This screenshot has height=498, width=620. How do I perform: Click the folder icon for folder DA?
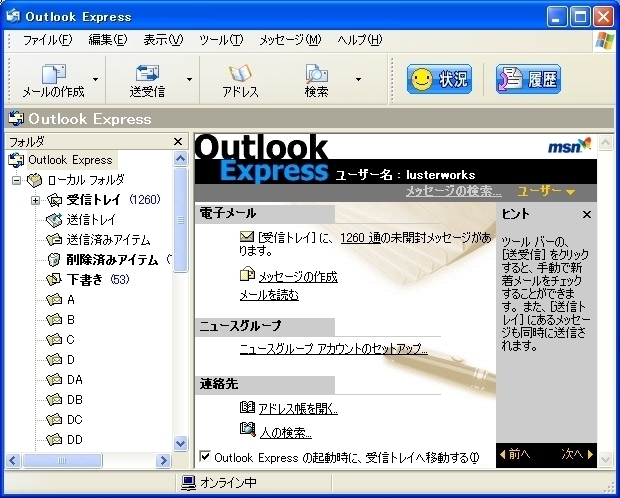pyautogui.click(x=54, y=379)
